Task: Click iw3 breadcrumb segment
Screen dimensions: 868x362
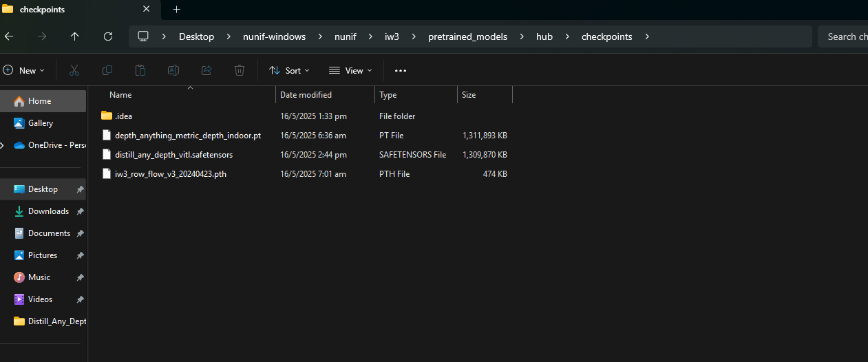Action: (392, 36)
